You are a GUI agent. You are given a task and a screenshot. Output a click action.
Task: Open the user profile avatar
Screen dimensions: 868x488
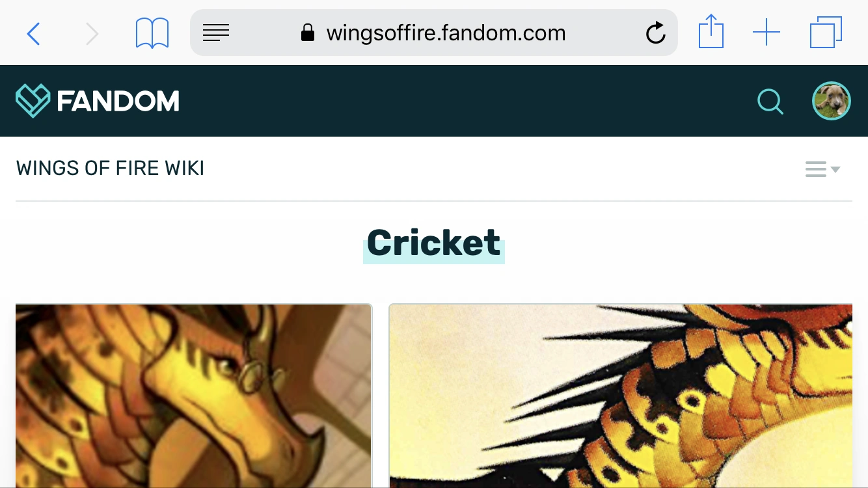click(x=832, y=101)
